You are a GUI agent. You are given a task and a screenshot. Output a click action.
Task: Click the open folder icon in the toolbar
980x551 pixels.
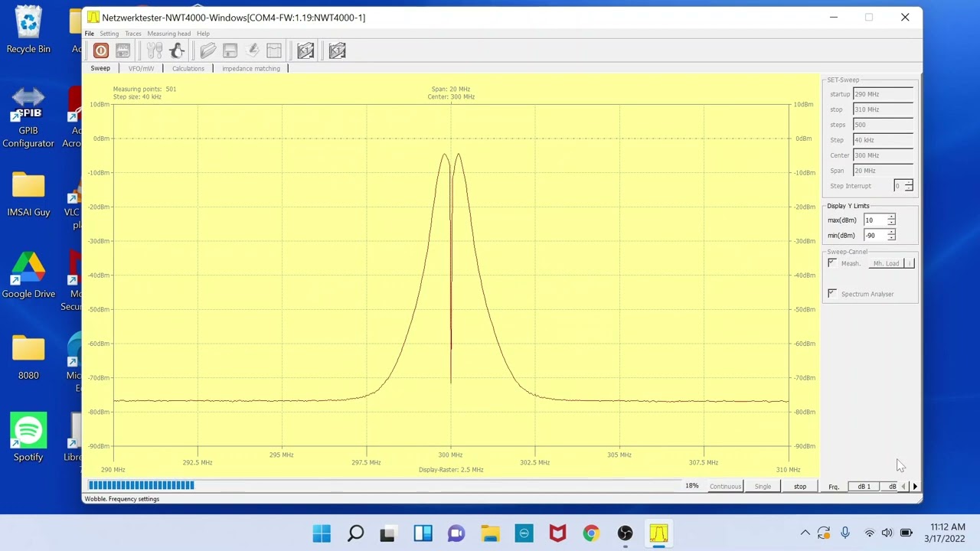(208, 51)
